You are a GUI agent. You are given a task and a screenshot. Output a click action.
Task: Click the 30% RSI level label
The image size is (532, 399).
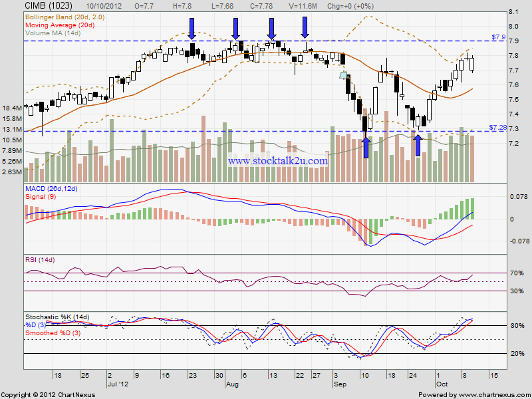517,291
